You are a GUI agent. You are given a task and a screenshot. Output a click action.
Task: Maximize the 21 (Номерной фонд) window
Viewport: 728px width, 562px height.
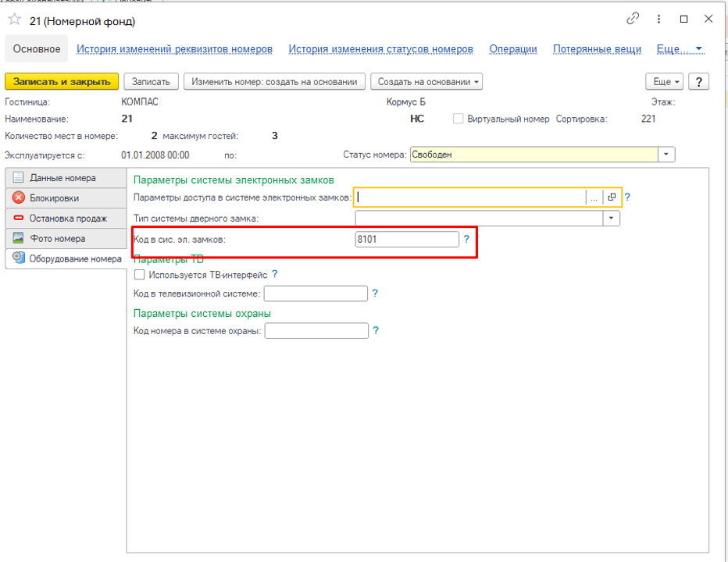[683, 19]
